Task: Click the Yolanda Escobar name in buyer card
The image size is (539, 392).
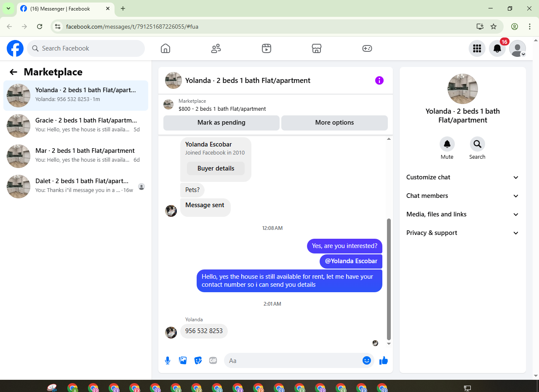Action: click(208, 144)
